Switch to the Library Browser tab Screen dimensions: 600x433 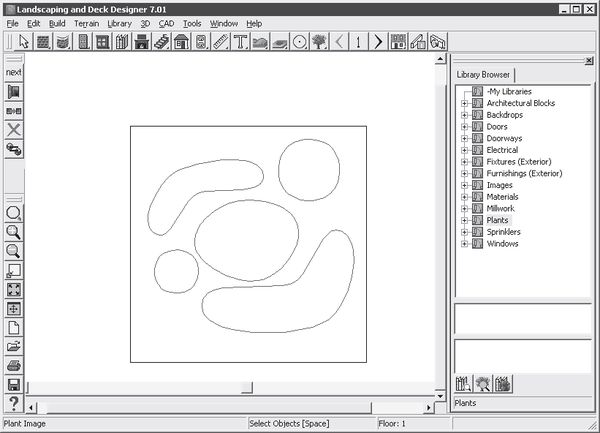click(x=484, y=75)
